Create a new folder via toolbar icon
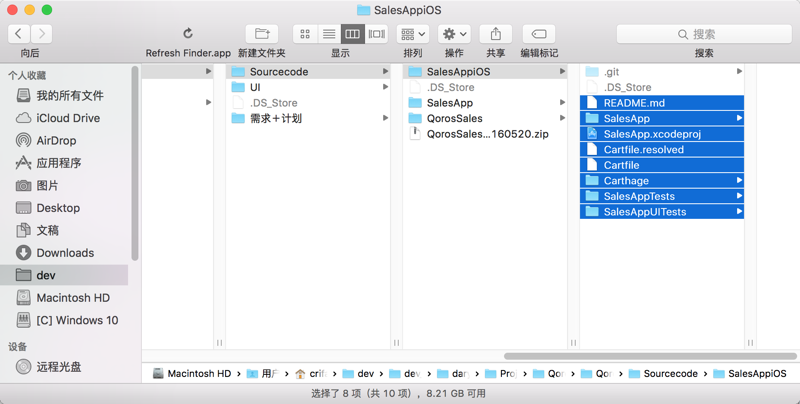Screen dimensions: 800x404 click(x=262, y=34)
